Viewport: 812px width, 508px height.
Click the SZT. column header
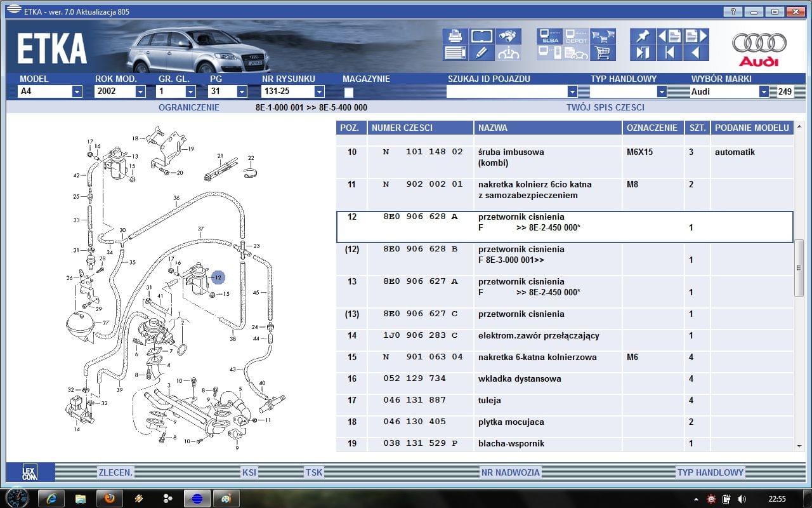pyautogui.click(x=697, y=128)
